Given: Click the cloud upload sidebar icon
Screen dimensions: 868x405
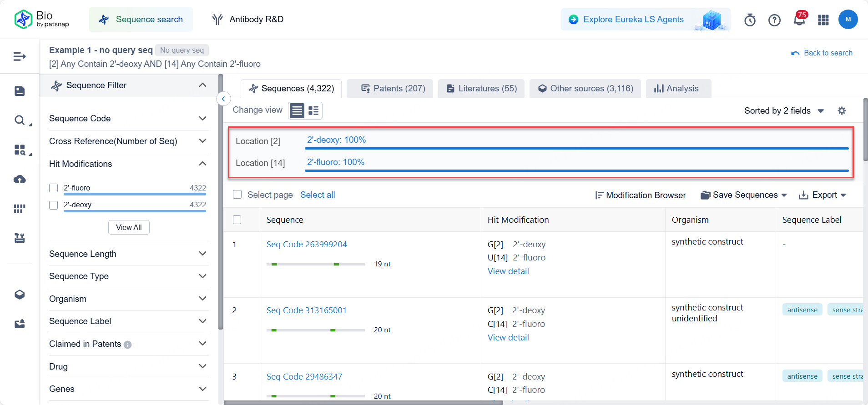Looking at the screenshot, I should 20,179.
